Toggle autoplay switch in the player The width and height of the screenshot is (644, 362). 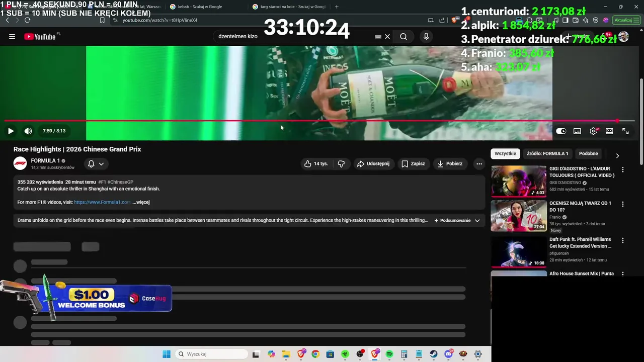click(x=561, y=131)
